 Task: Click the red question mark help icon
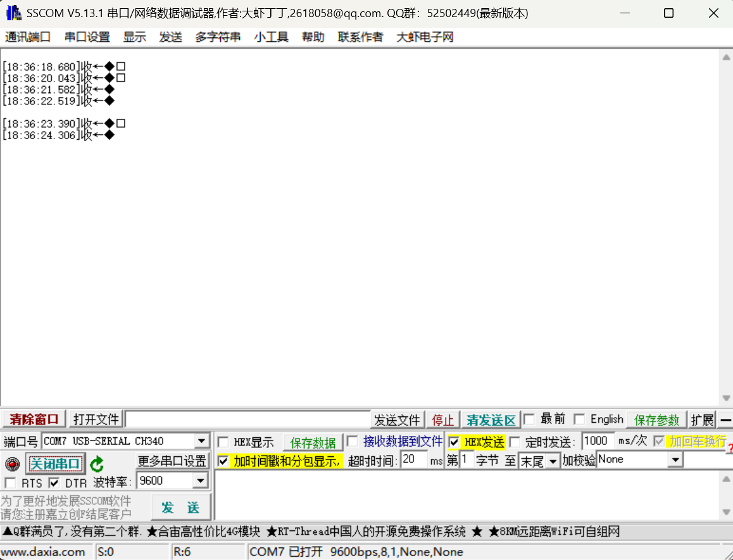(x=729, y=449)
